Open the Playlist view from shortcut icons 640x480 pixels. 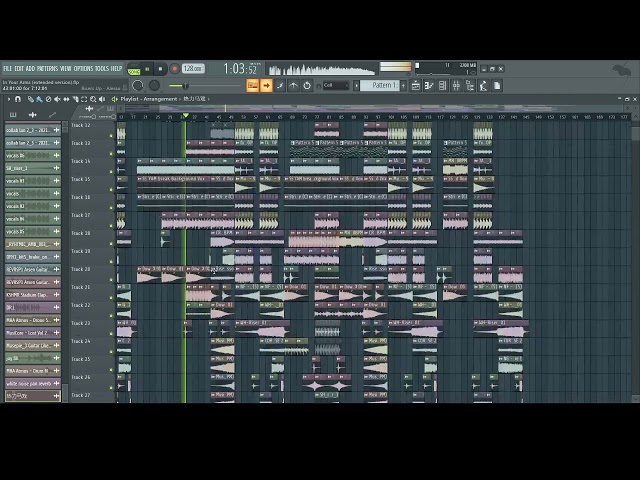(x=416, y=86)
